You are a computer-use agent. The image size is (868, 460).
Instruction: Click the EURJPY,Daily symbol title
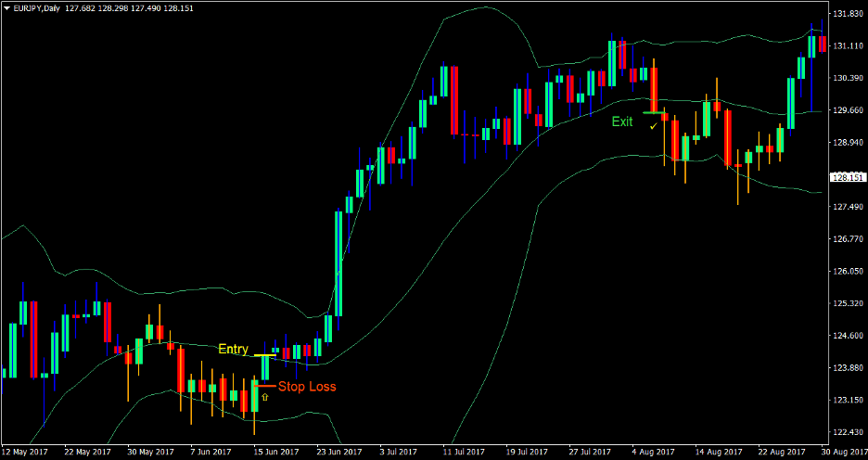point(35,7)
